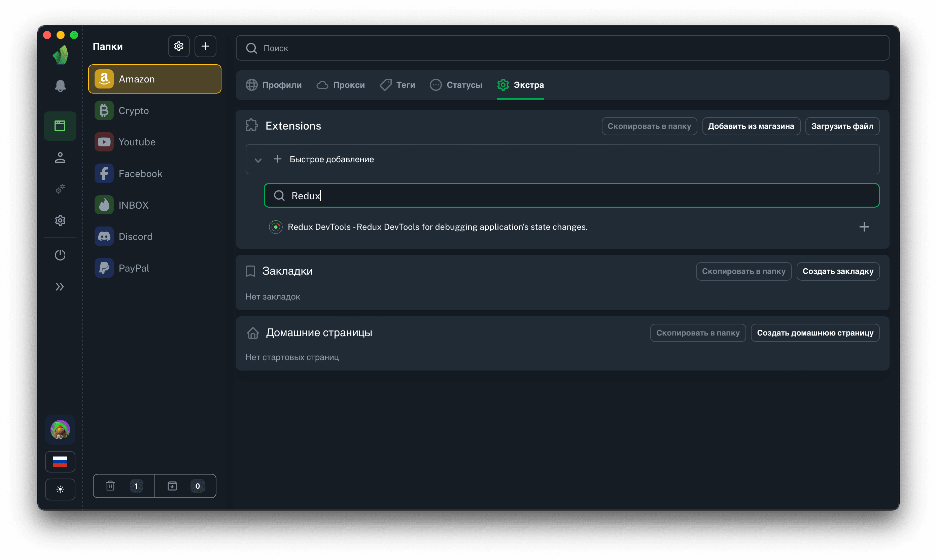Collapse Быстрое добавление section chevron
The height and width of the screenshot is (560, 937).
tap(258, 160)
